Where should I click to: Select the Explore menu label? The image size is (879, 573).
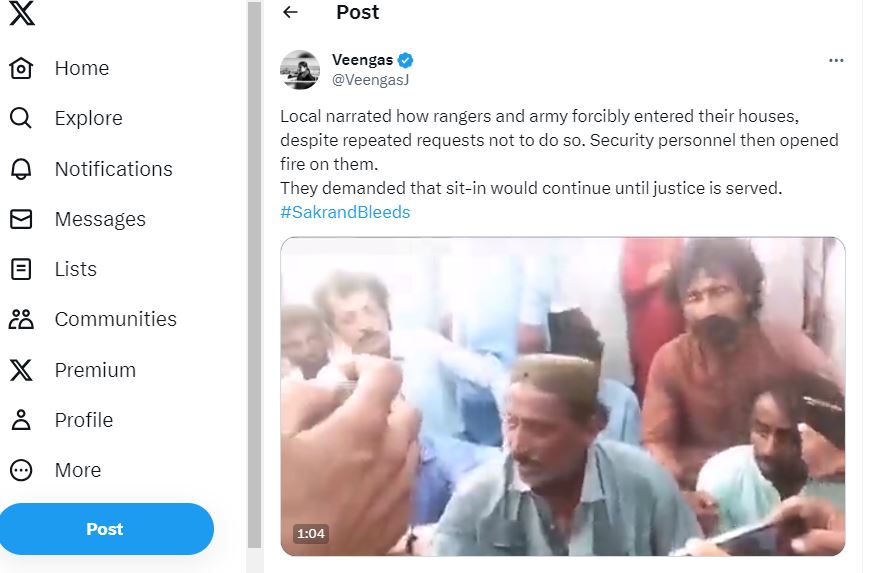point(88,119)
